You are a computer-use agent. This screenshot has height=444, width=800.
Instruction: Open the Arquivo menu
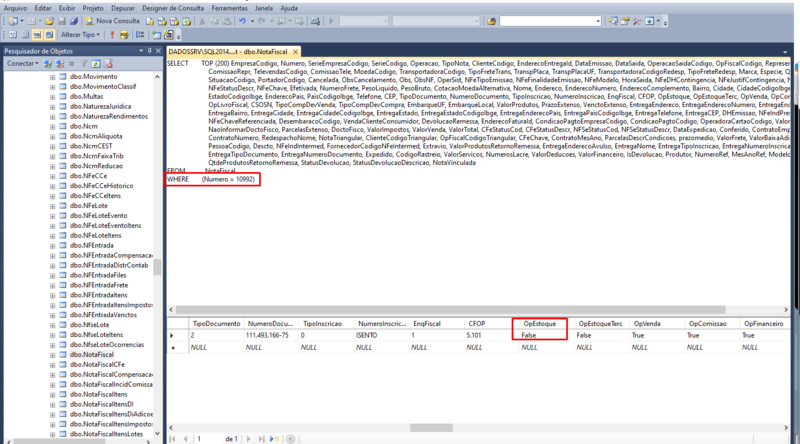tap(15, 8)
